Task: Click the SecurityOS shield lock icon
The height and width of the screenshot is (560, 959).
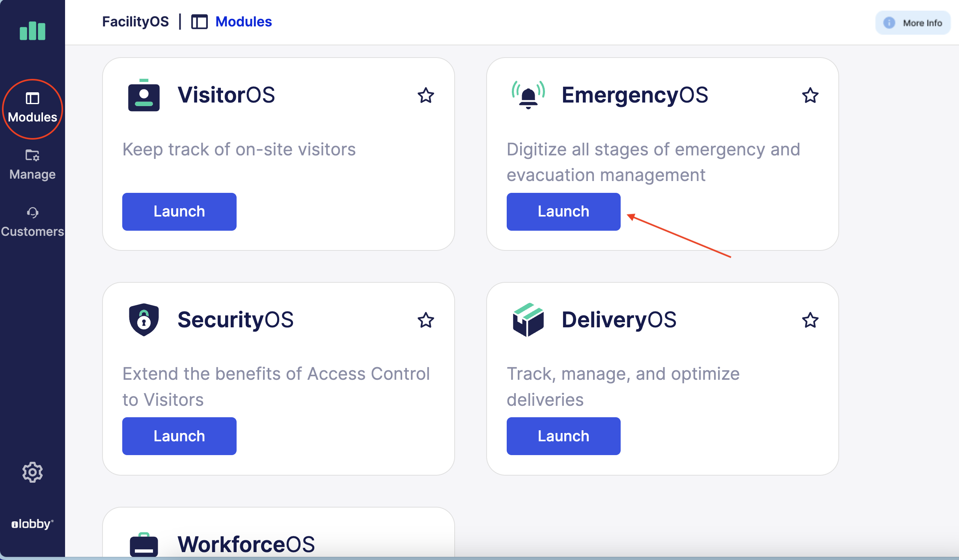Action: pos(144,319)
